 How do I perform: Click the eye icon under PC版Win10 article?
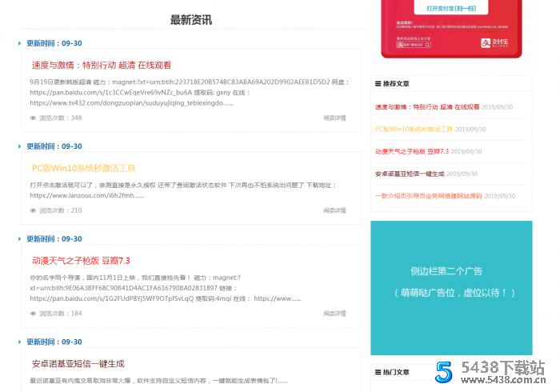33,210
